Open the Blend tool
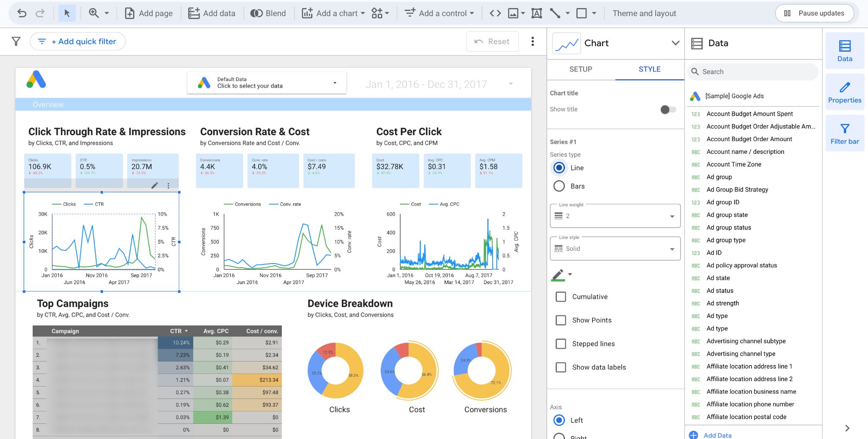868x439 pixels. [267, 13]
